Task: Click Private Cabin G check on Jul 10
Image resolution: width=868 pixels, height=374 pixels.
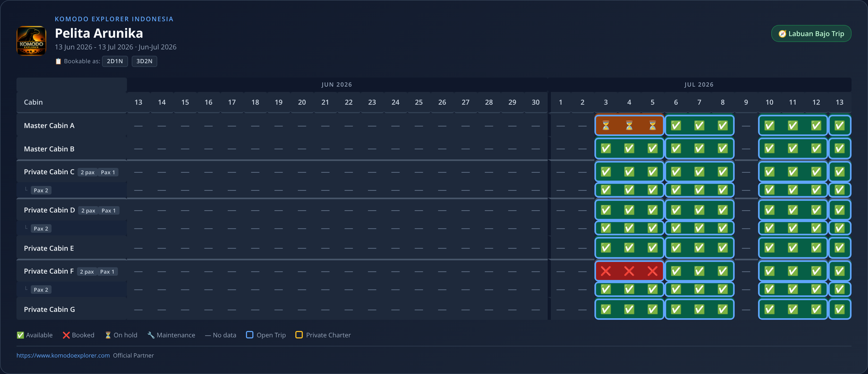Action: (769, 309)
